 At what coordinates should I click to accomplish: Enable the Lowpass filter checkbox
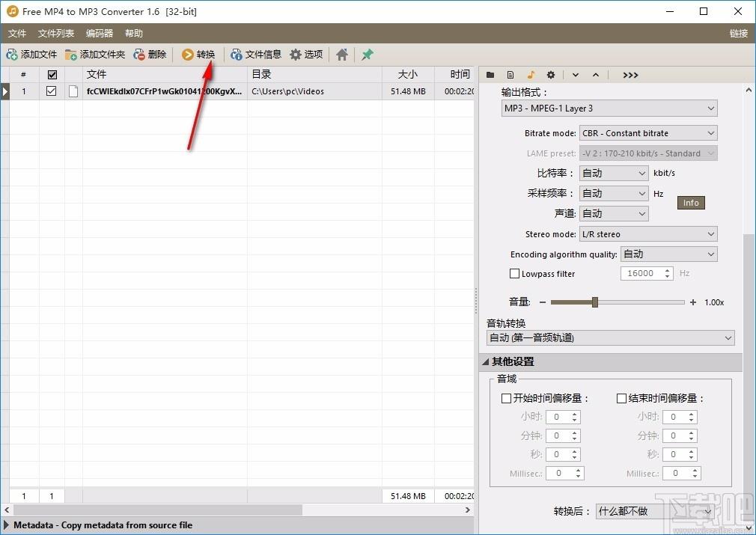(514, 273)
